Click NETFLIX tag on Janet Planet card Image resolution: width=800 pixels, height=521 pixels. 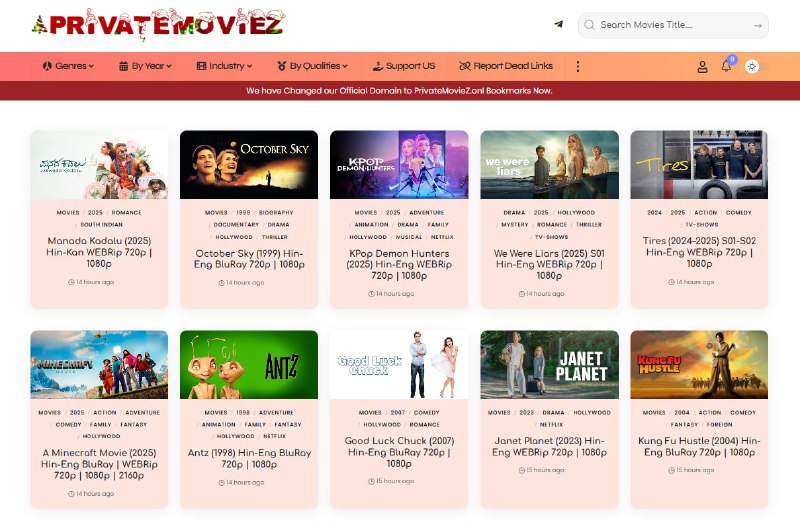click(552, 425)
